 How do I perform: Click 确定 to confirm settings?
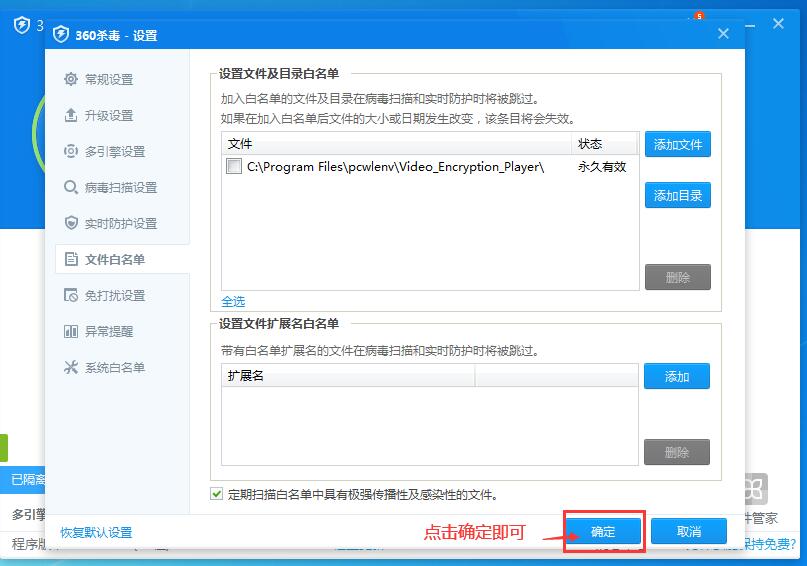coord(604,531)
